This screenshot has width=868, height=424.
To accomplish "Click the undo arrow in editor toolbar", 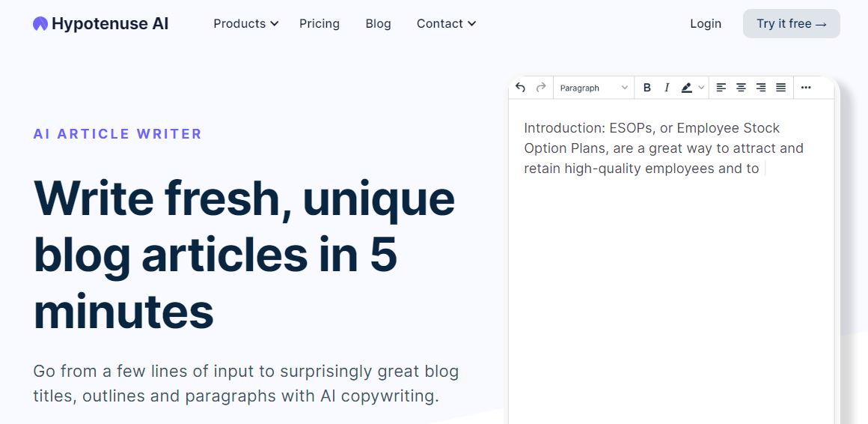I will tap(520, 88).
